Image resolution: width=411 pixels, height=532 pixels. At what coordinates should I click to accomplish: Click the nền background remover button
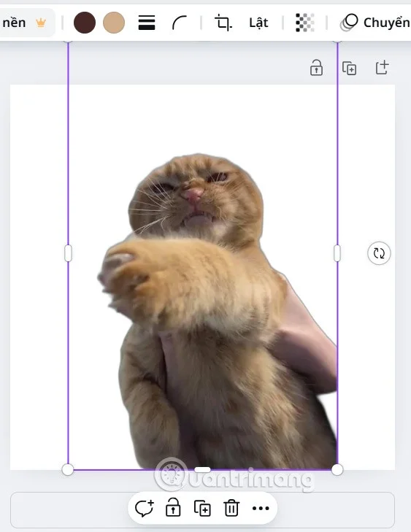[x=26, y=23]
